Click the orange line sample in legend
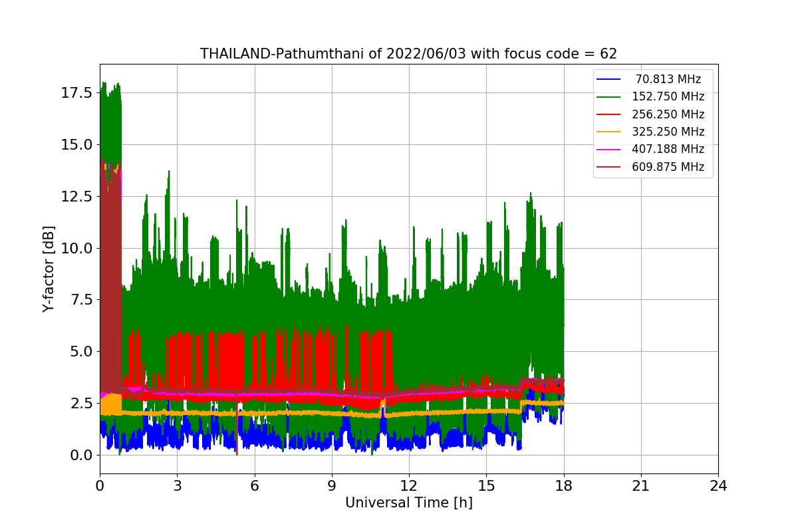This screenshot has width=798, height=532. click(x=609, y=132)
